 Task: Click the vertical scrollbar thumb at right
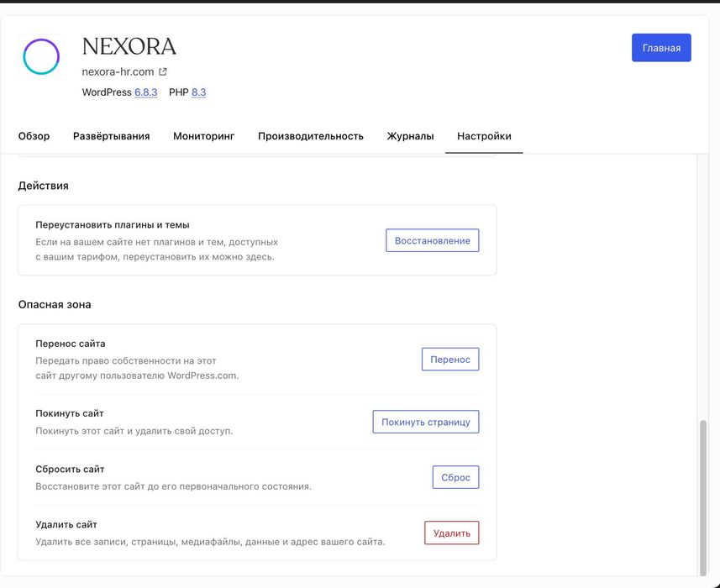click(x=704, y=496)
